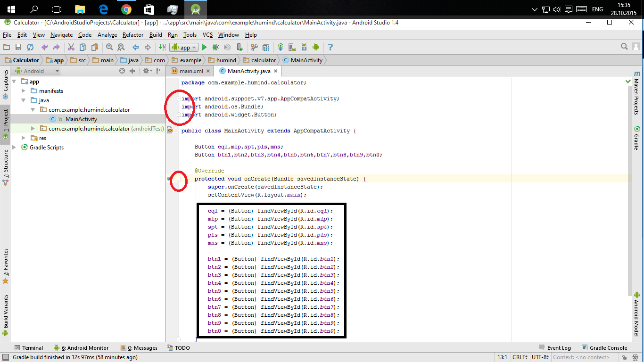Change line separator CRLF in status bar
Screen dimensions: 644x362
point(520,357)
